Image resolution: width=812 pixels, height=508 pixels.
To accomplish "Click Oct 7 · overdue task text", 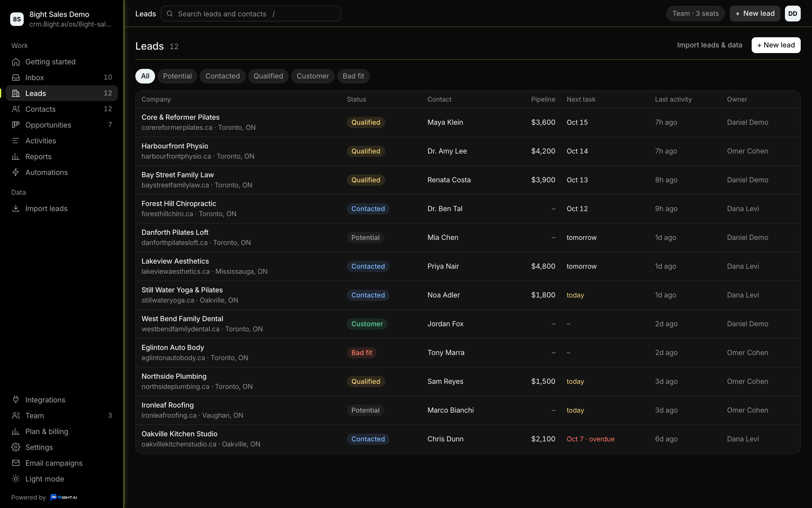I will pyautogui.click(x=590, y=439).
